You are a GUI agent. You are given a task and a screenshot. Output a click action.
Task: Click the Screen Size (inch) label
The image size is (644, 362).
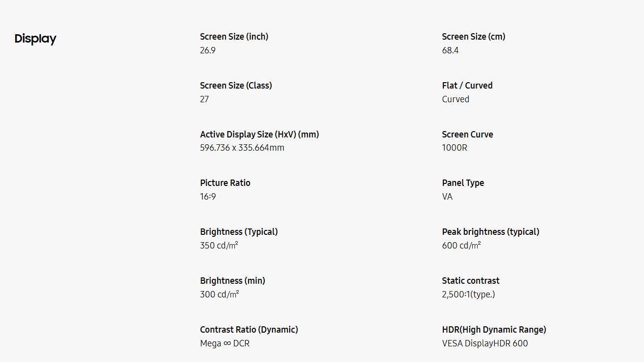click(x=234, y=37)
